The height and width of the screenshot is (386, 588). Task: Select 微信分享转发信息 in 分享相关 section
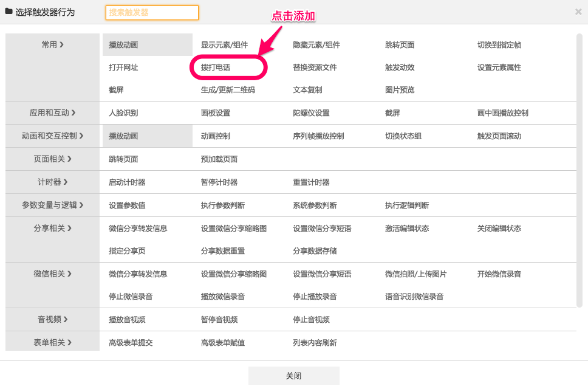click(138, 229)
